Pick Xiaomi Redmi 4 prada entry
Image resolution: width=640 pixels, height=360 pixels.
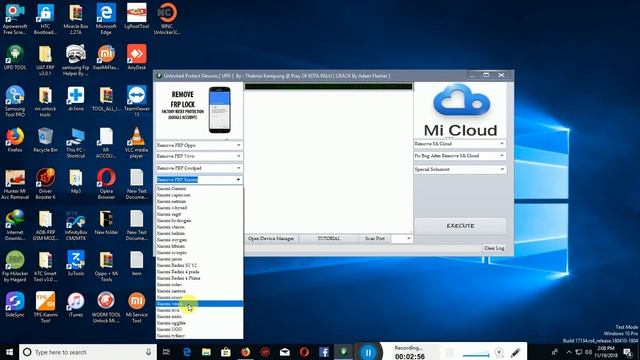199,272
